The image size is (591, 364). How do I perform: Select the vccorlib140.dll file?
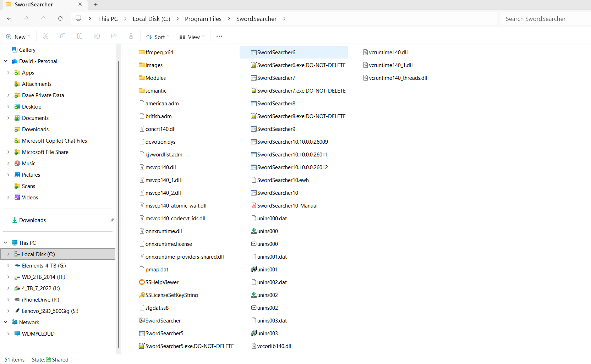[274, 346]
